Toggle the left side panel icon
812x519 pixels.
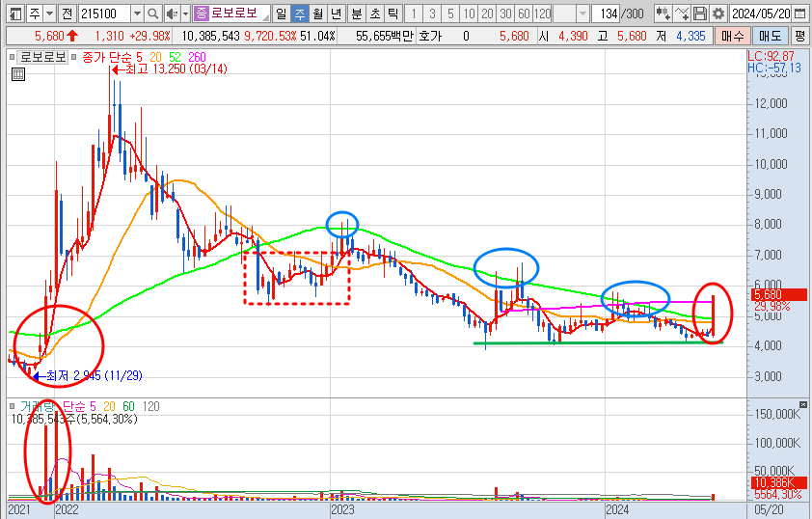point(16,14)
